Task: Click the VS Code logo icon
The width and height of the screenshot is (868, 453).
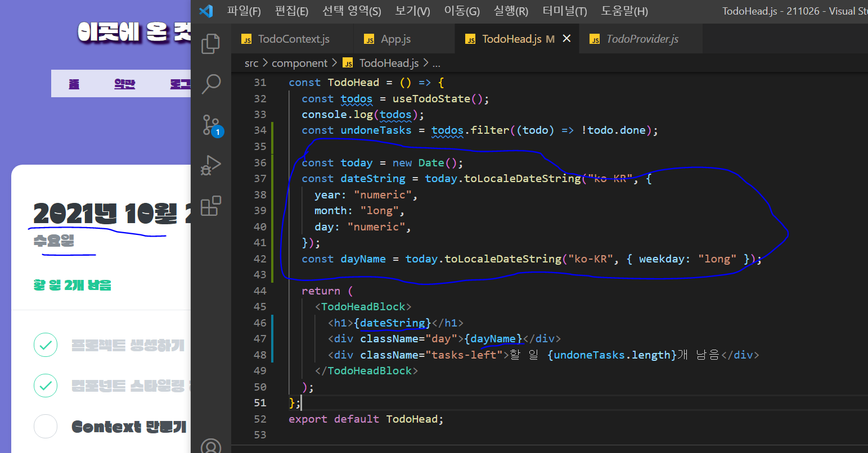Action: (206, 11)
